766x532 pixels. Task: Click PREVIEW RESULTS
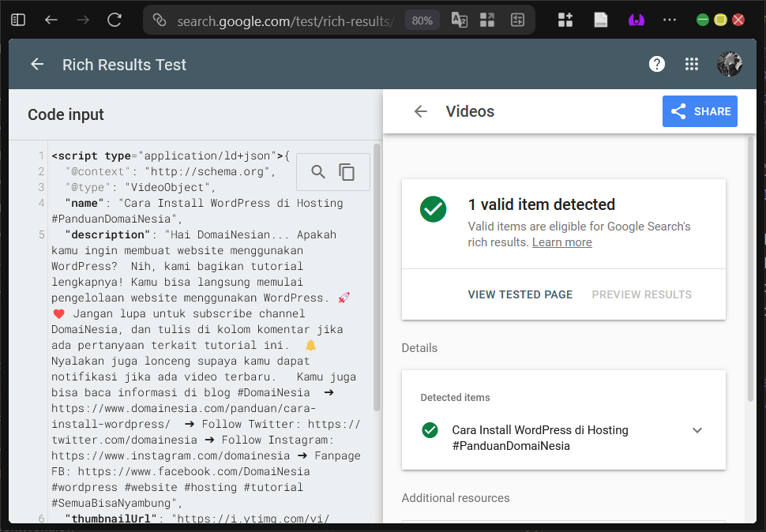point(641,294)
